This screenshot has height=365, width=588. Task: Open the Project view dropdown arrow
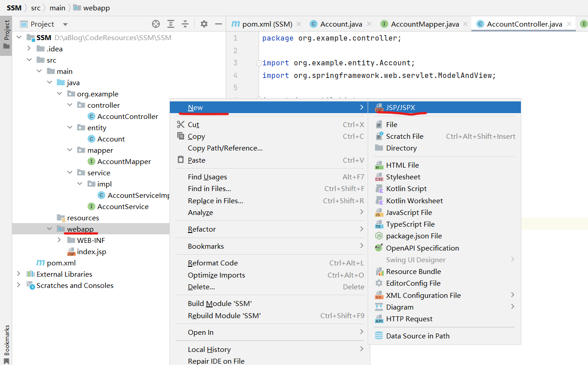65,24
